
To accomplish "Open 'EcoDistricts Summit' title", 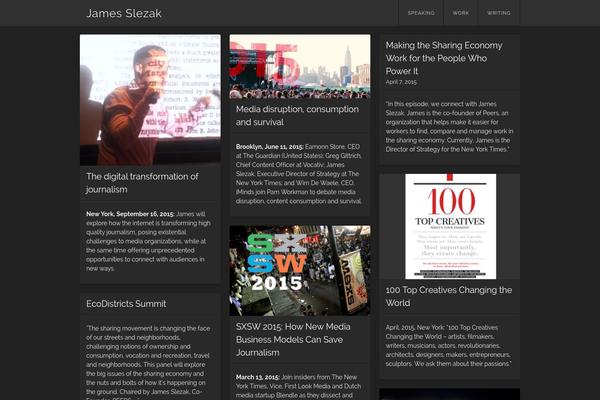I will [x=126, y=304].
